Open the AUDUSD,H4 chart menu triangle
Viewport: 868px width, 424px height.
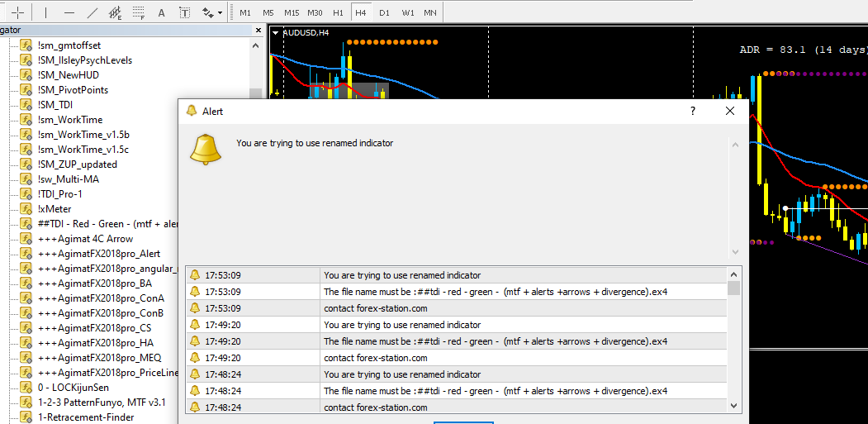click(x=275, y=33)
